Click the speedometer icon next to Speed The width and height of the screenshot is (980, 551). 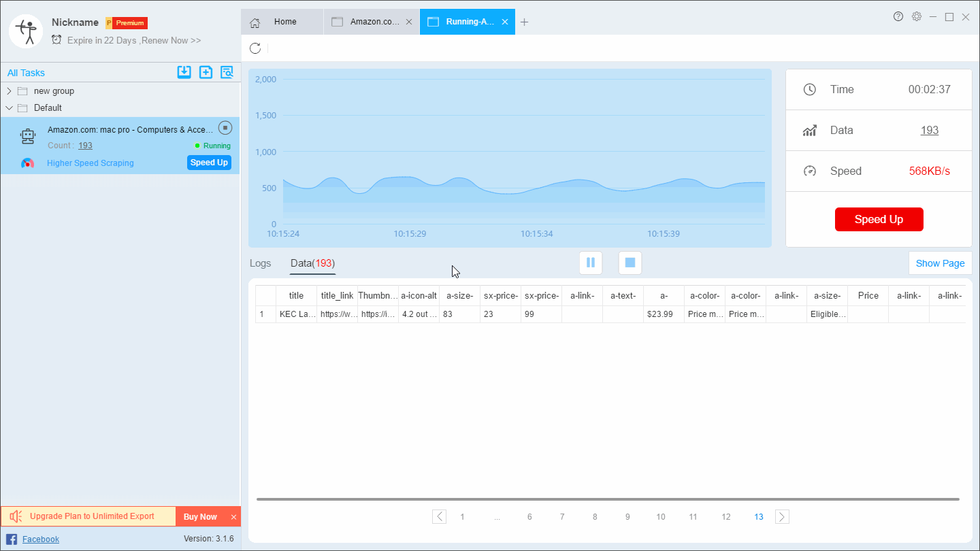pyautogui.click(x=809, y=171)
